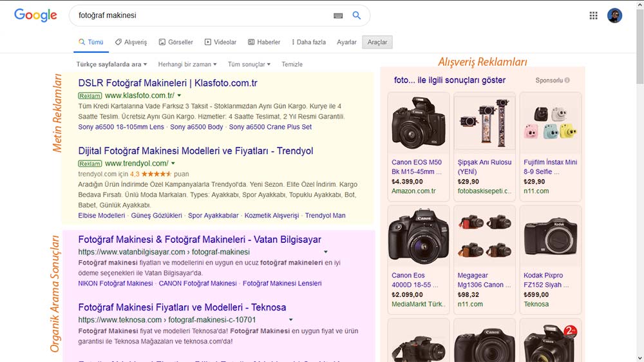Open Teknosa Fotoğraf Makinesi result title
Screen dimensions: 644x362
pyautogui.click(x=182, y=307)
